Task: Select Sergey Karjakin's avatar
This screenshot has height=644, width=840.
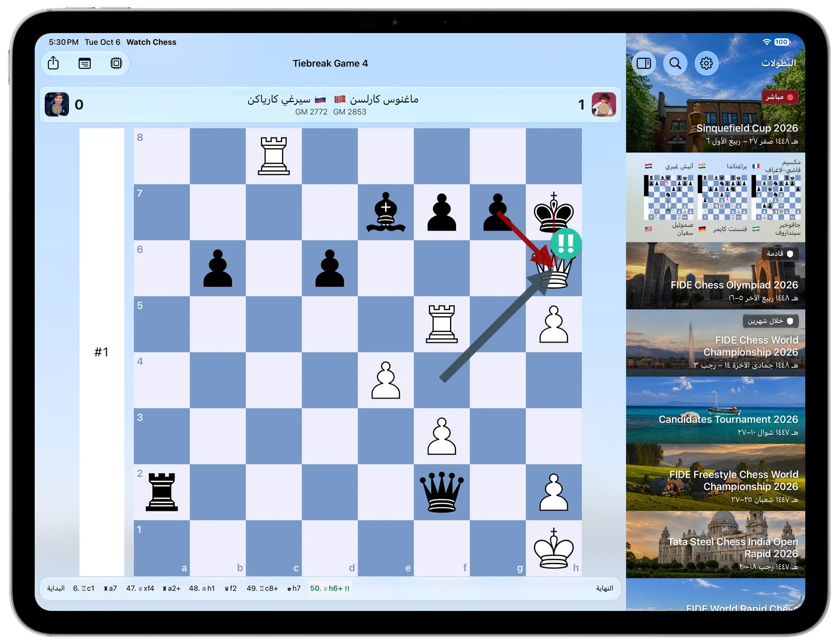Action: (56, 104)
